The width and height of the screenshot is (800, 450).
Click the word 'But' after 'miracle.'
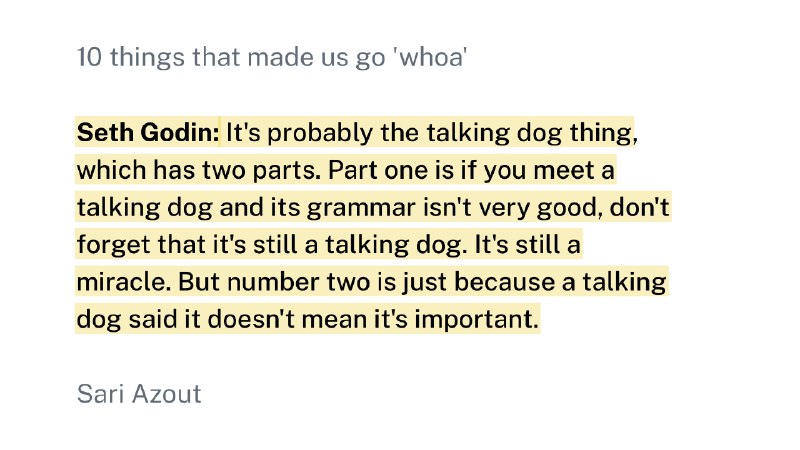[x=200, y=282]
